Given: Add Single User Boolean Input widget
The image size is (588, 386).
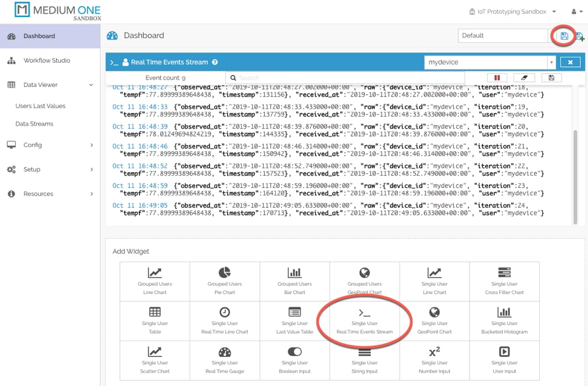Looking at the screenshot, I should point(295,360).
